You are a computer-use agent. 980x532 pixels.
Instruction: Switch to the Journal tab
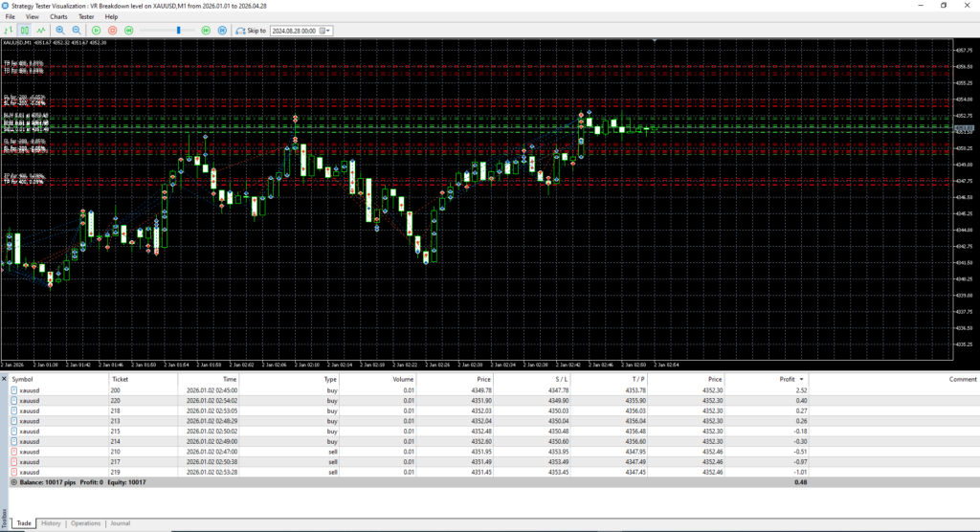120,523
